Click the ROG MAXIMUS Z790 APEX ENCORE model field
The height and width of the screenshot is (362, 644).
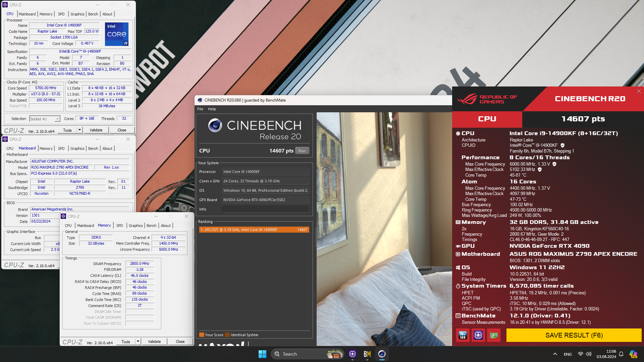[x=61, y=167]
